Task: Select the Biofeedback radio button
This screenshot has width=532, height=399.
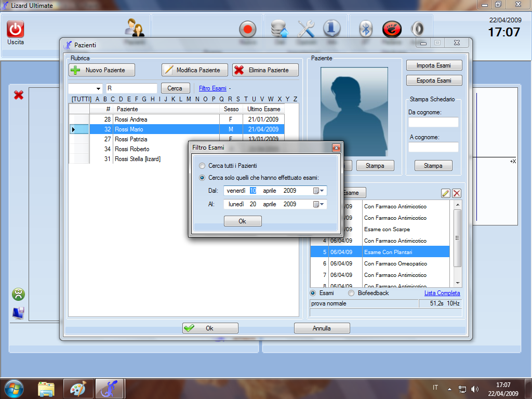Action: (352, 293)
